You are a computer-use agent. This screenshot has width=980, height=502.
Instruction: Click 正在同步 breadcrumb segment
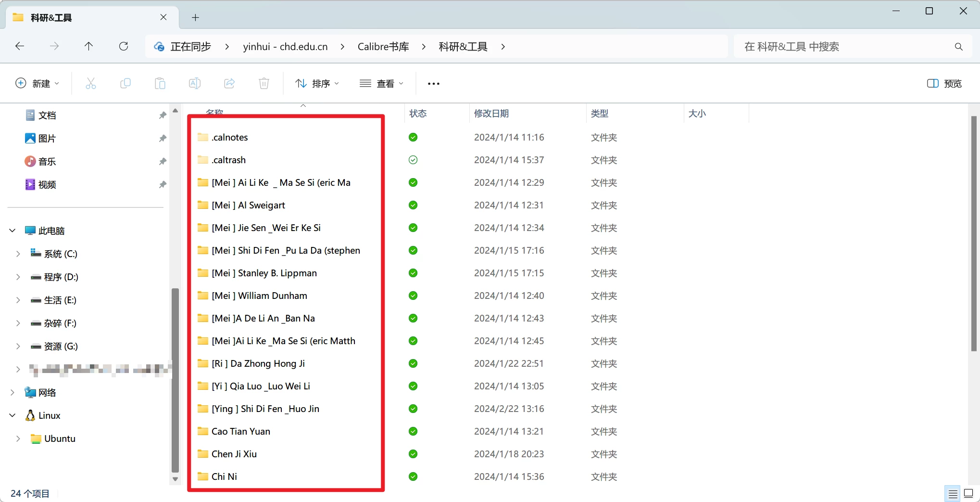click(x=190, y=47)
